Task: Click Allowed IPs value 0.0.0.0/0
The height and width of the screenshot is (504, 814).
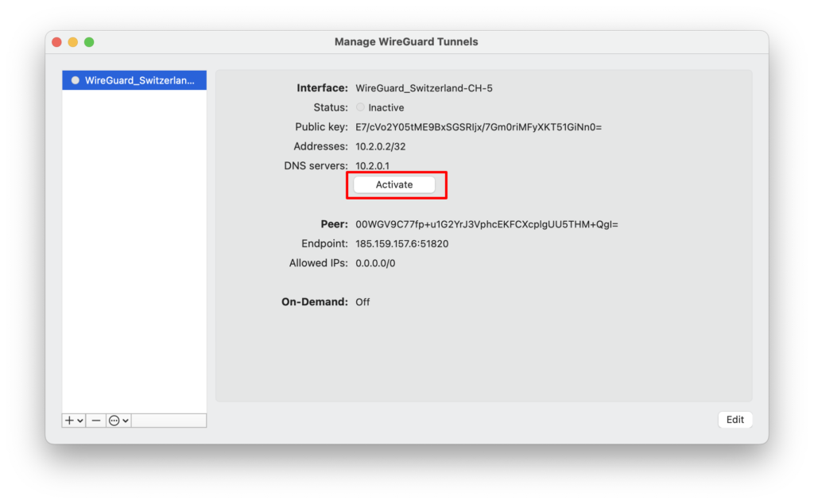Action: point(375,263)
